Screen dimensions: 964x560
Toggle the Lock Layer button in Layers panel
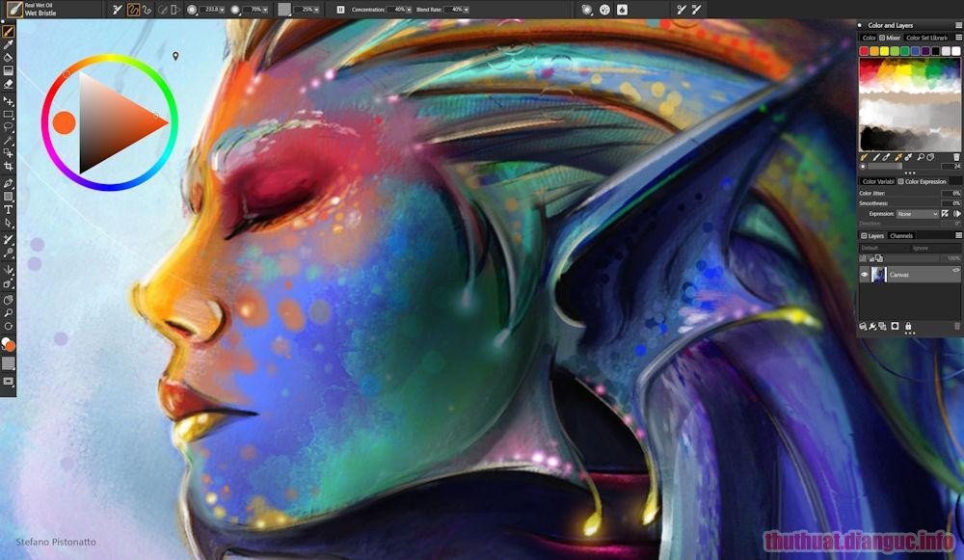908,327
